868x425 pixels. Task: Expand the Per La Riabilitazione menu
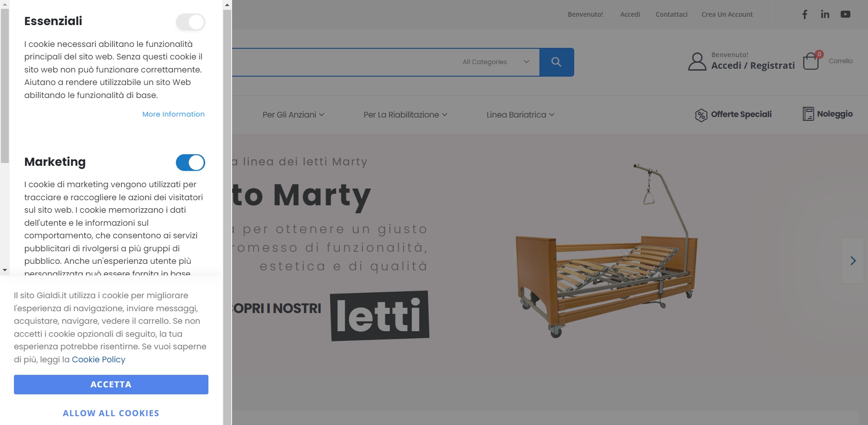[x=405, y=115]
